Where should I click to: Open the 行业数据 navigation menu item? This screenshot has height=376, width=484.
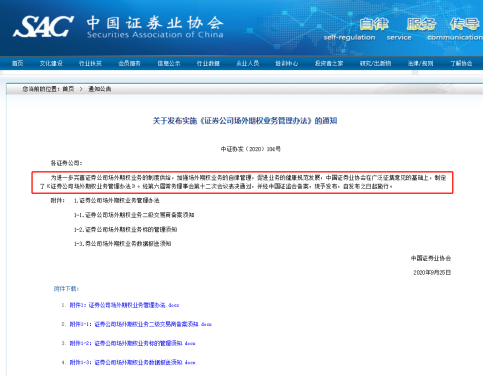coord(208,63)
